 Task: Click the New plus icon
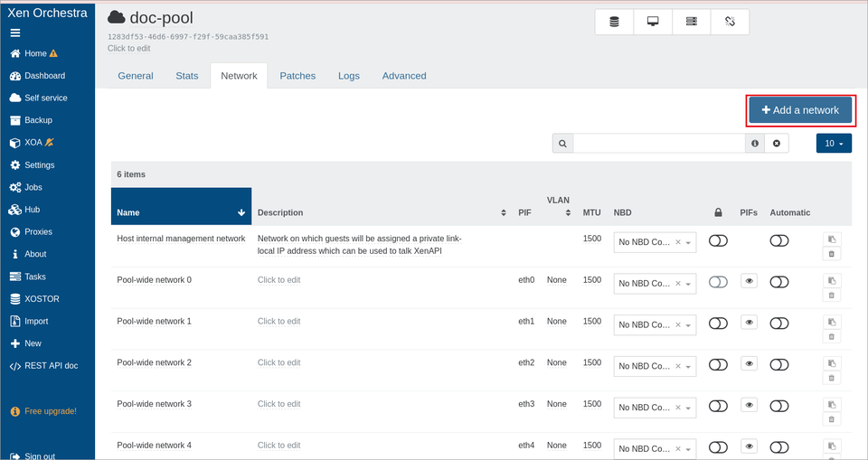[15, 343]
